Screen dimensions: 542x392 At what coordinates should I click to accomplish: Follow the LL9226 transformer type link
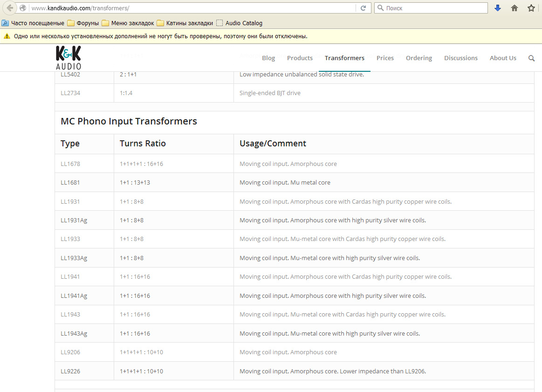point(70,371)
